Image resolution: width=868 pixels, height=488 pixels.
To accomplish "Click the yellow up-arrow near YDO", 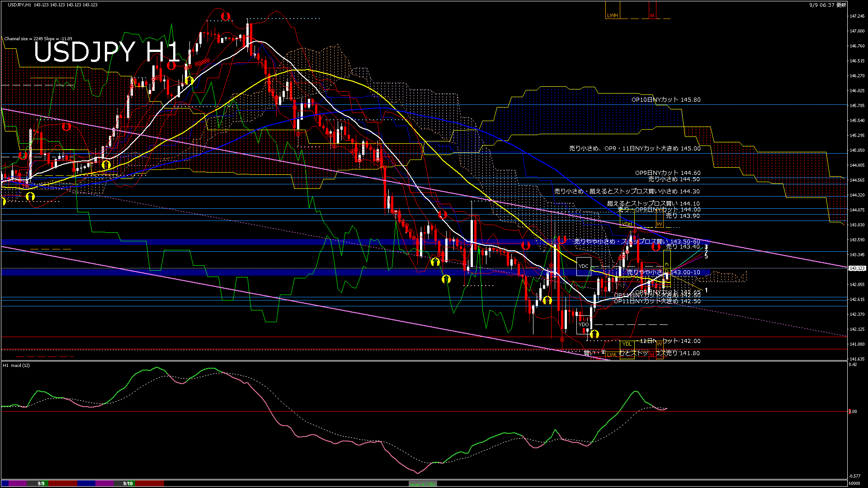I will [594, 334].
